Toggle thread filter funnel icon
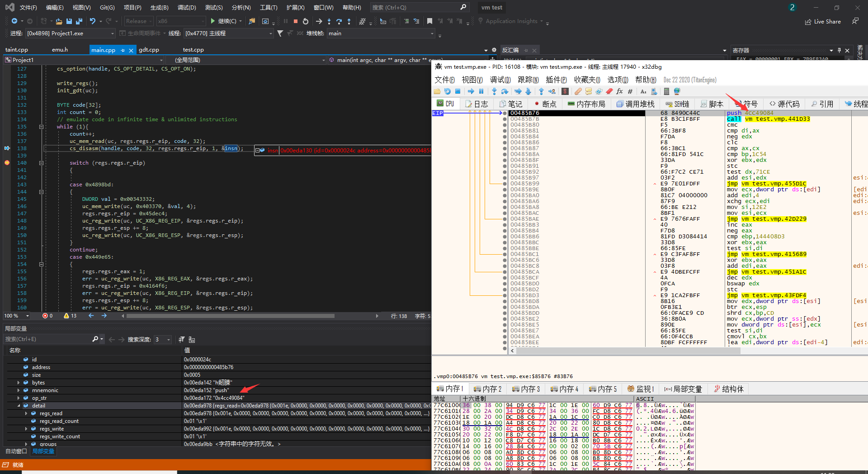This screenshot has height=474, width=868. 280,33
